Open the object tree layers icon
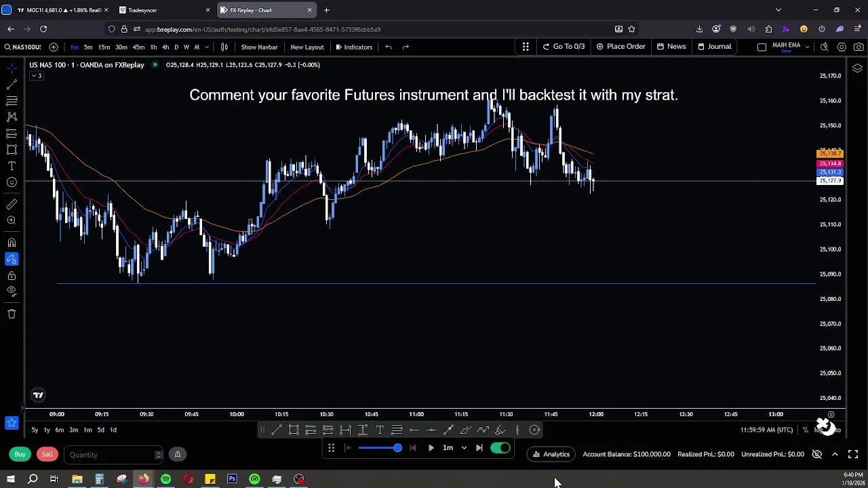This screenshot has height=488, width=868. [x=857, y=68]
